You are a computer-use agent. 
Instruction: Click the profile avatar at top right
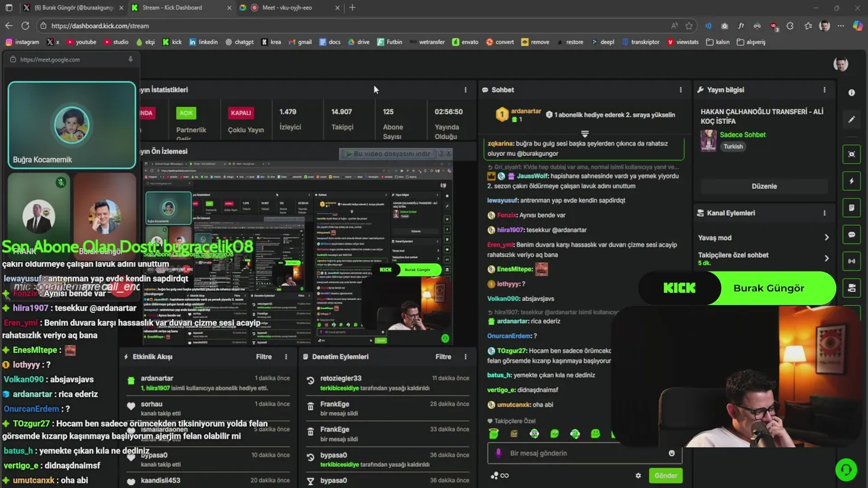(841, 64)
